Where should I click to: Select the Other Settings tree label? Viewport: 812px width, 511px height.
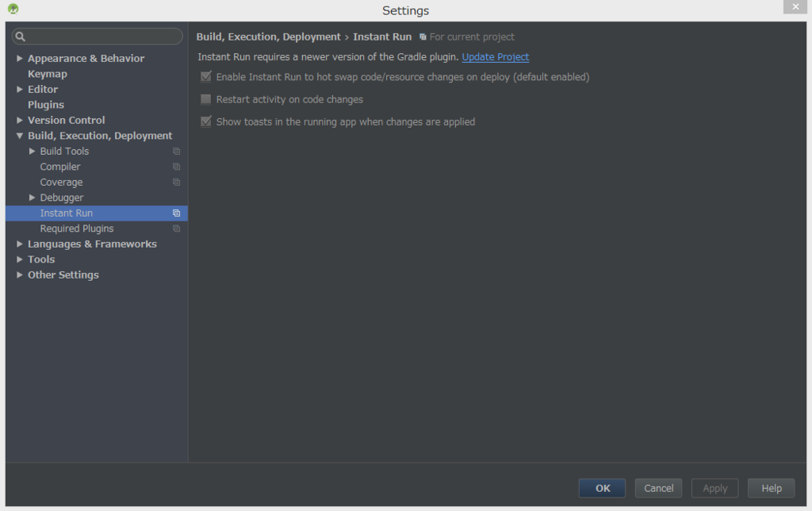click(x=63, y=275)
